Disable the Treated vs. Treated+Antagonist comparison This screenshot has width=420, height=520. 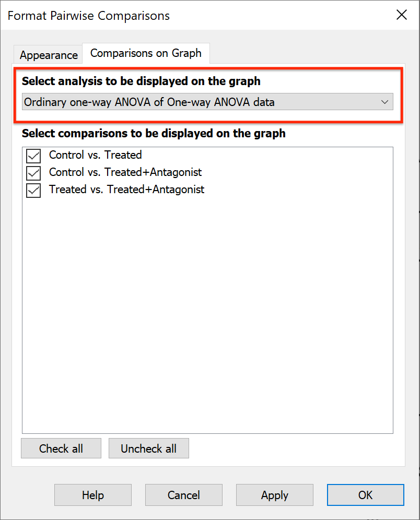[x=33, y=190]
